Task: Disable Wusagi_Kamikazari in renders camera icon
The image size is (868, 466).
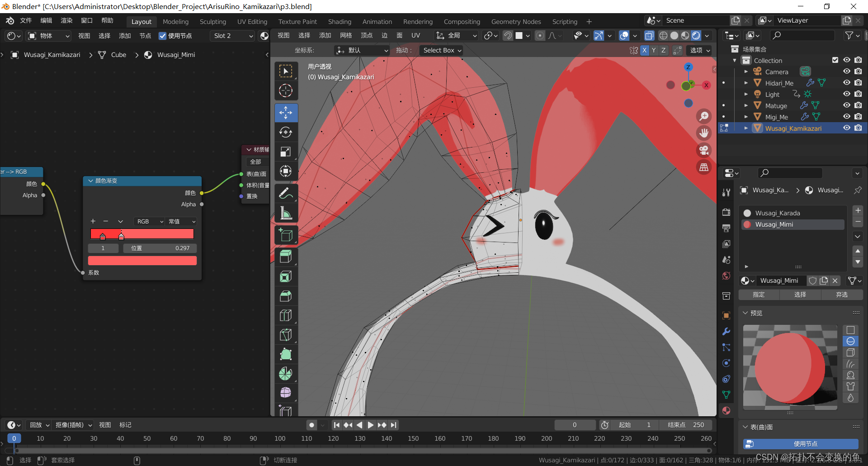Action: coord(858,128)
